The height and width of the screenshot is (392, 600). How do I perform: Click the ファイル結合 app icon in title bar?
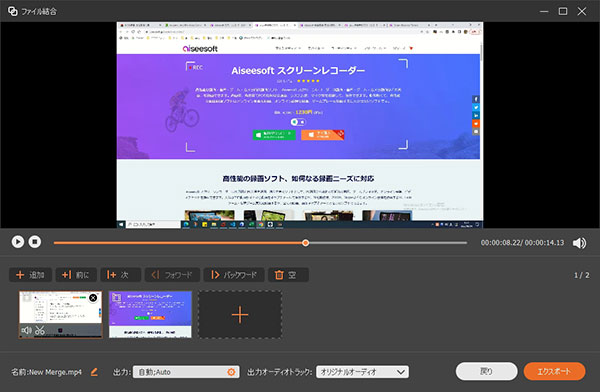point(13,11)
